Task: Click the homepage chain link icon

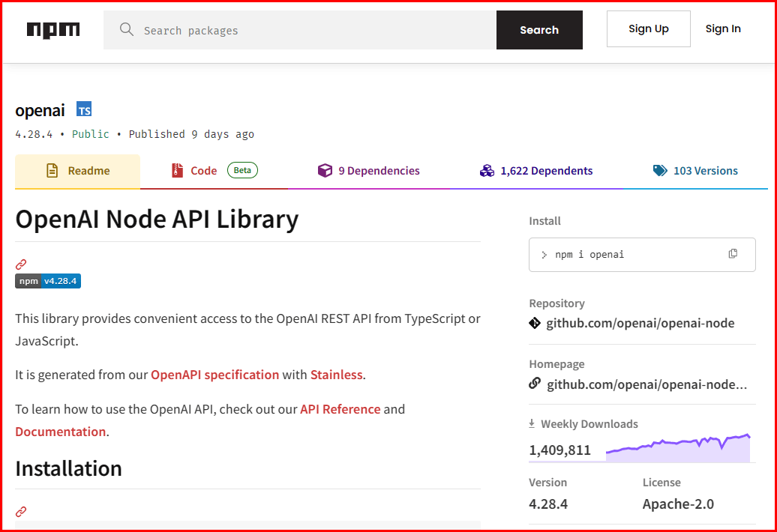Action: 535,384
